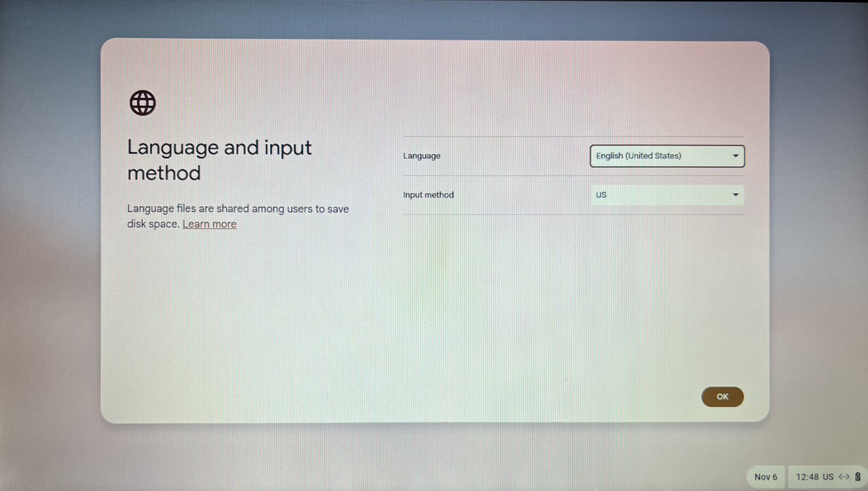Viewport: 868px width, 491px height.
Task: Click the Language row label
Action: point(422,156)
